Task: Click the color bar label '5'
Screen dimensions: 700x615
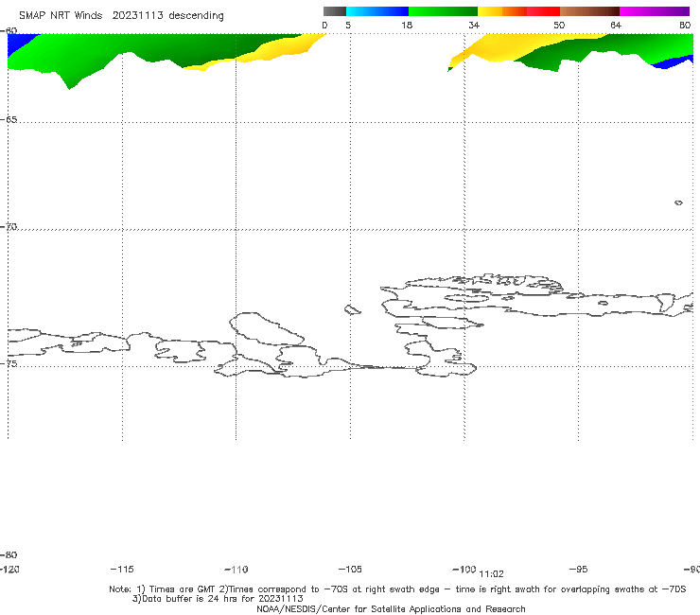Action: click(x=348, y=26)
